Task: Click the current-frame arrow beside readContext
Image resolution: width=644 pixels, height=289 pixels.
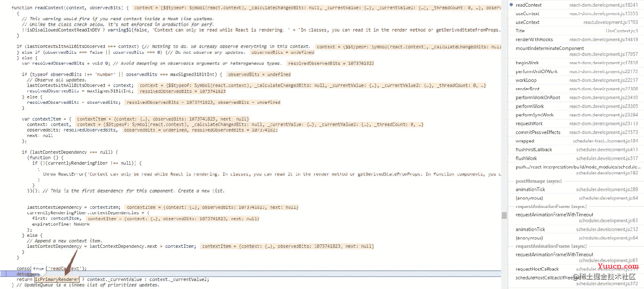Action: point(511,5)
